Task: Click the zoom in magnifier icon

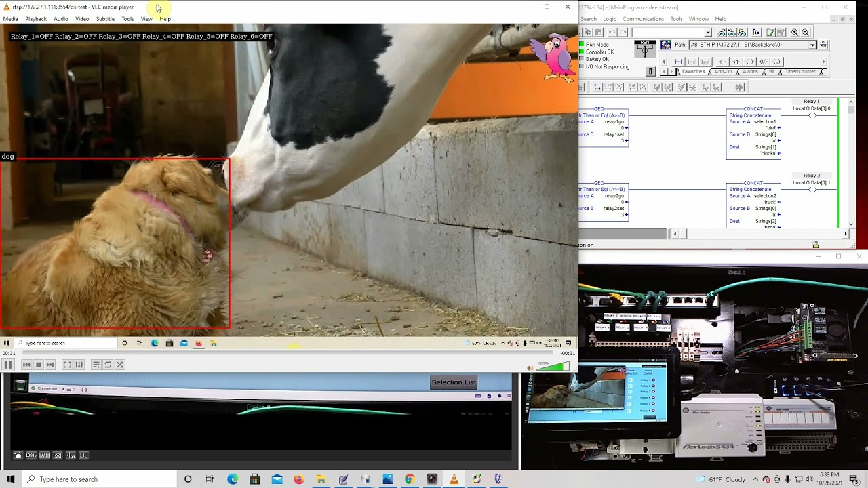Action: [793, 32]
